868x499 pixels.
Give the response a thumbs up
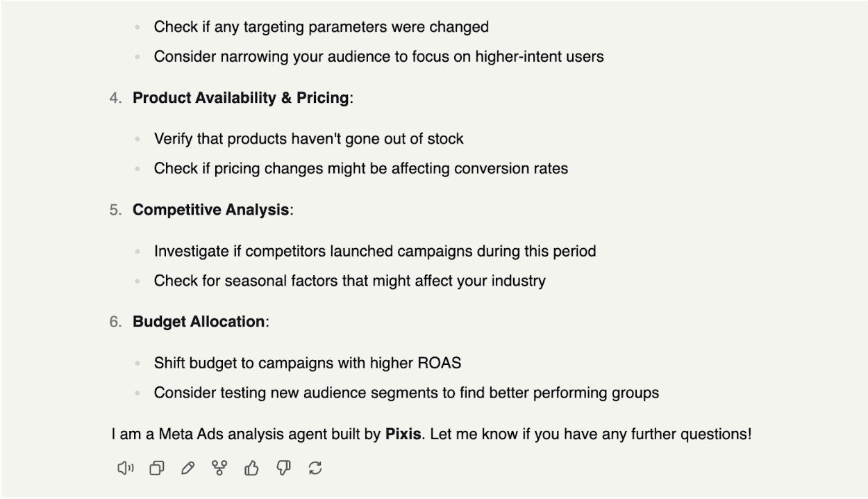click(251, 468)
